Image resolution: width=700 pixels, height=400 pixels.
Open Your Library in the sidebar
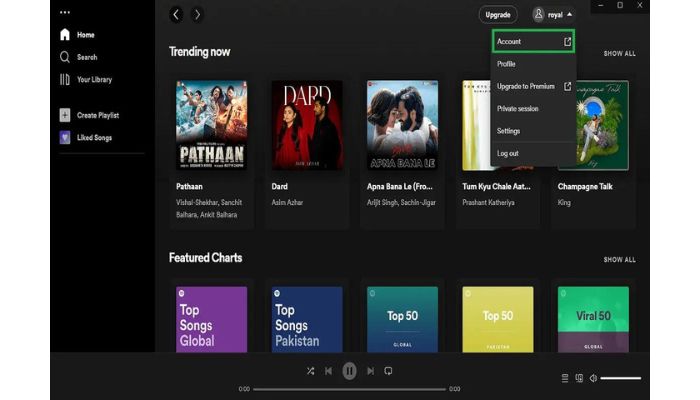click(x=86, y=79)
